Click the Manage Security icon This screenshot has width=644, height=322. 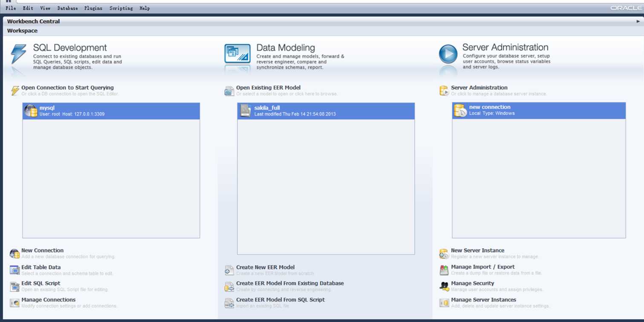(x=444, y=286)
